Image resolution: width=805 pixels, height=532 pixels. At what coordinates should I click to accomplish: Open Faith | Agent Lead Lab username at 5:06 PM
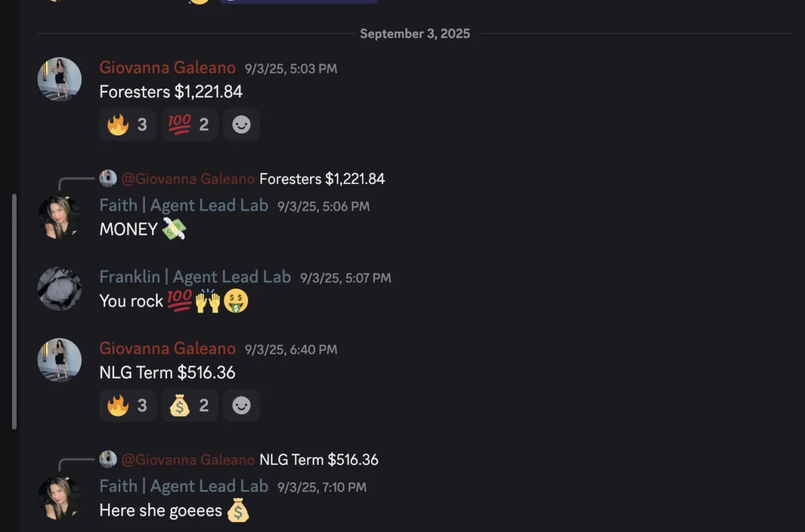click(x=184, y=205)
